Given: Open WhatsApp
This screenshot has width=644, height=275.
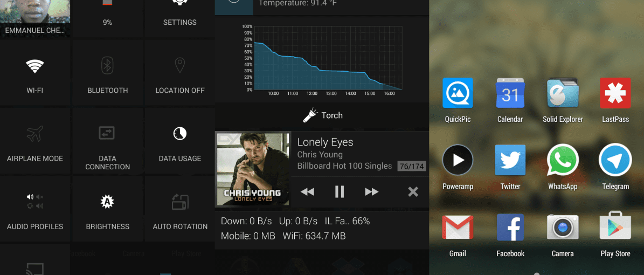Looking at the screenshot, I should (x=563, y=160).
